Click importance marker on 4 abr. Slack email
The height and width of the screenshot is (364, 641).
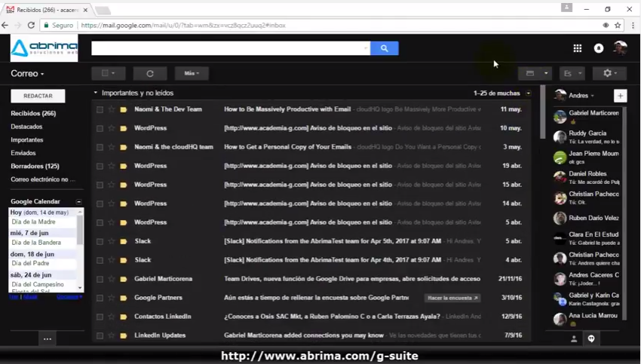[x=123, y=260]
